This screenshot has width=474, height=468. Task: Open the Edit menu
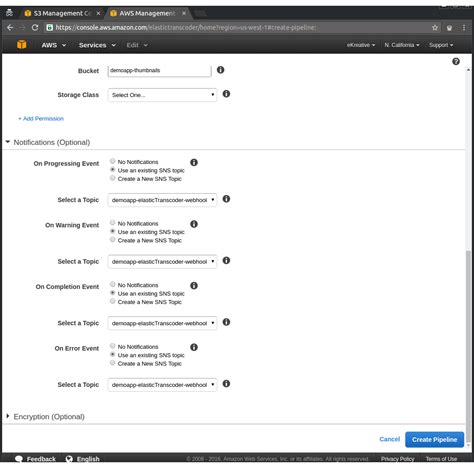click(137, 45)
